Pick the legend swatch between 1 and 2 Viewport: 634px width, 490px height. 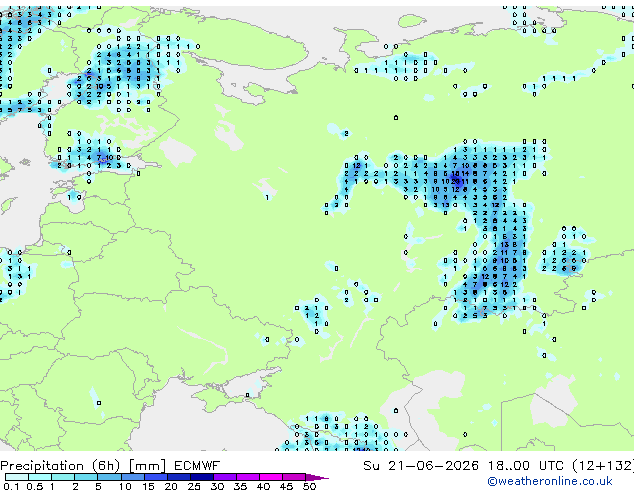click(x=63, y=477)
